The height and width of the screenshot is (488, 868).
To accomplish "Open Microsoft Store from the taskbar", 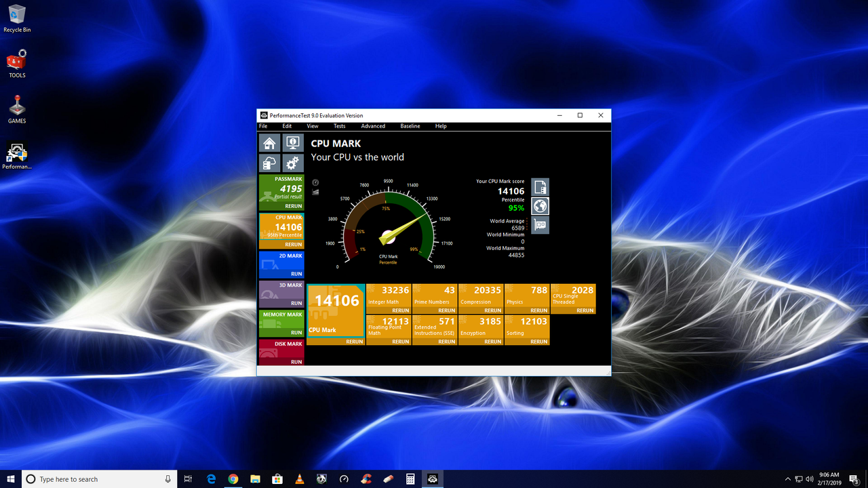I will [x=277, y=479].
